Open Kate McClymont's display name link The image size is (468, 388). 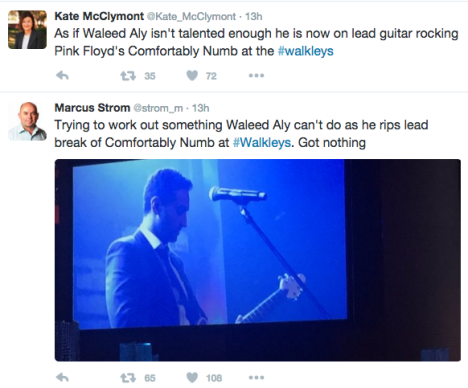point(99,16)
